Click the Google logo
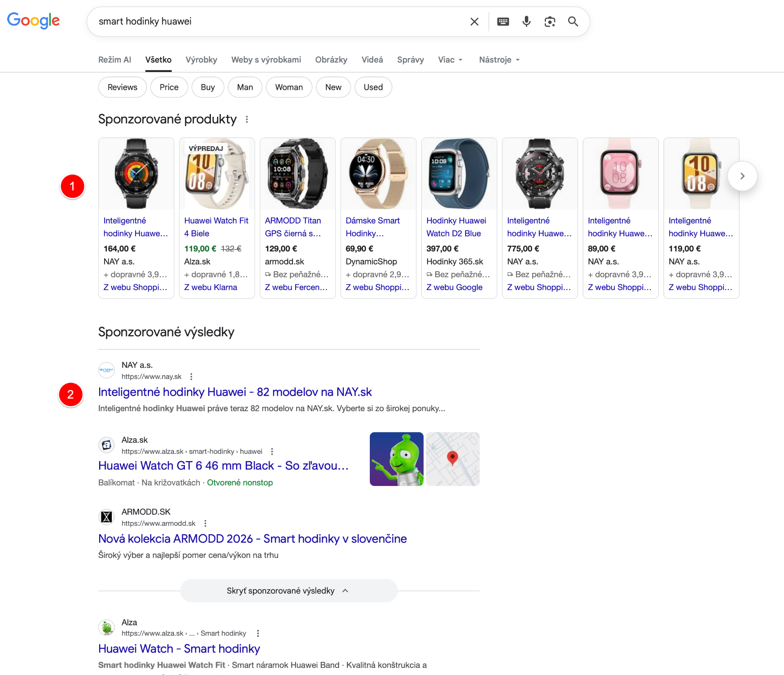 (33, 21)
